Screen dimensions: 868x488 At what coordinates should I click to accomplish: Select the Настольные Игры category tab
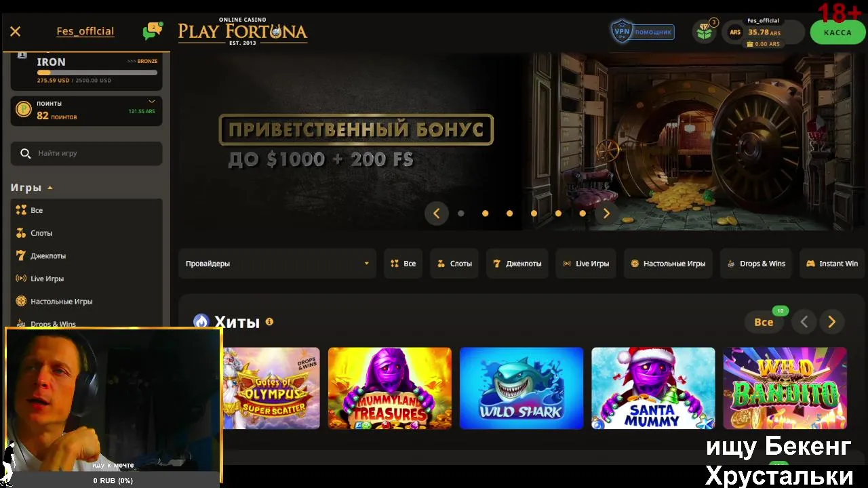pos(668,264)
